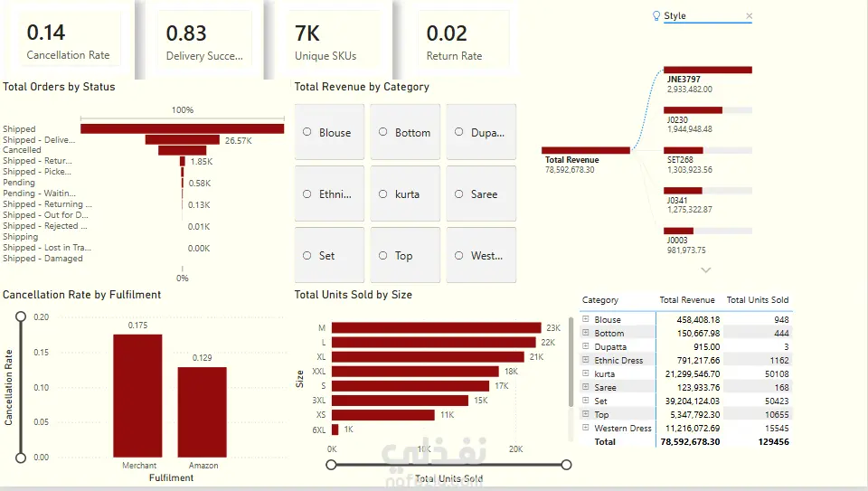The width and height of the screenshot is (868, 491).
Task: Click the L size bar
Action: coord(433,342)
